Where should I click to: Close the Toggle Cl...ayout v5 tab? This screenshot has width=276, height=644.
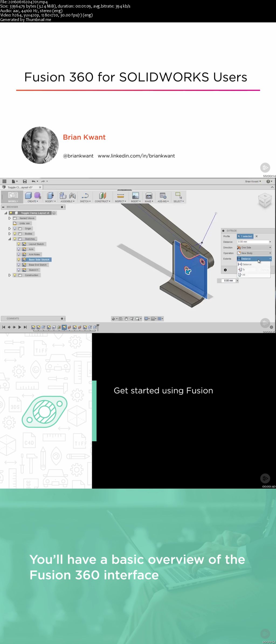(x=40, y=187)
